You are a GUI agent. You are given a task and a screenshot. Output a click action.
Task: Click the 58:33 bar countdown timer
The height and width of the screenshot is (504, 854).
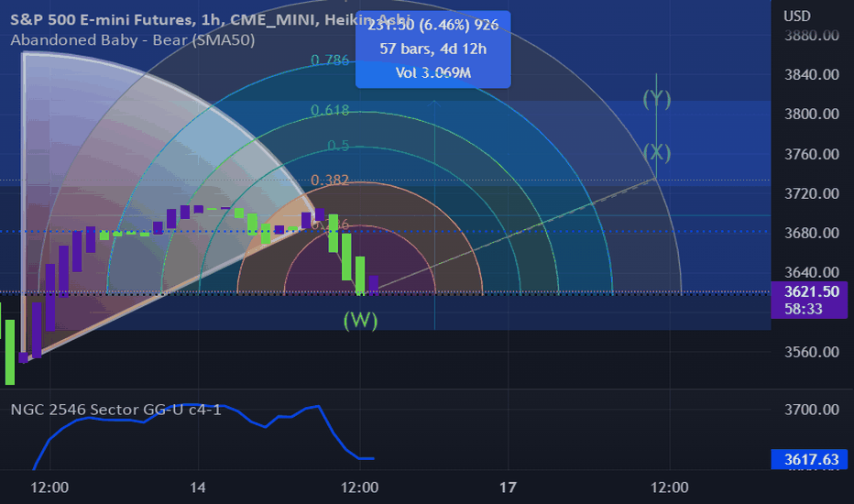point(804,309)
